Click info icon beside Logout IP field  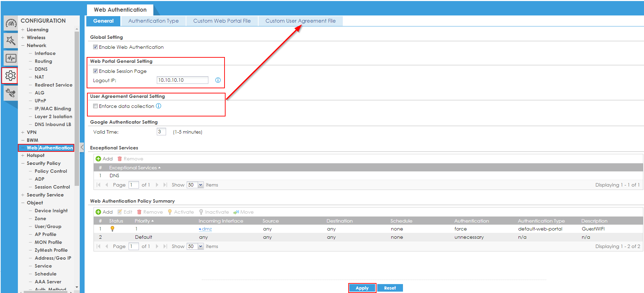(x=218, y=80)
